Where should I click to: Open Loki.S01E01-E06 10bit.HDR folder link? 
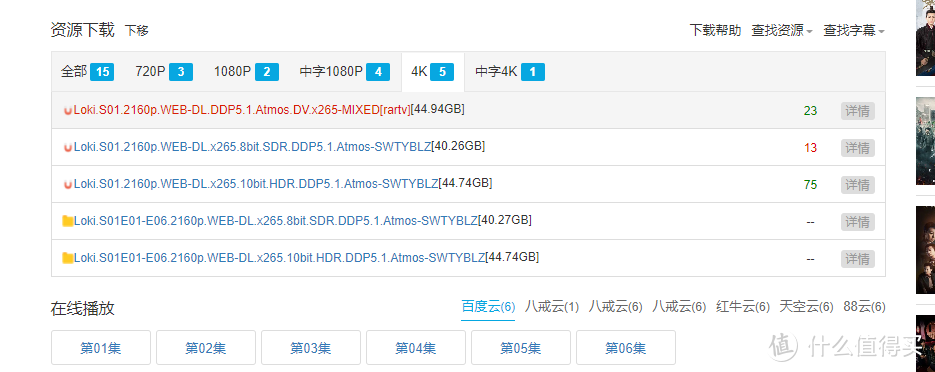tap(279, 258)
